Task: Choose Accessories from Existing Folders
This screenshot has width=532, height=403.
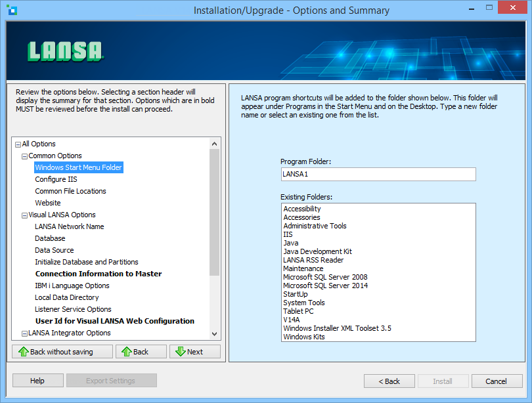Action: pos(301,217)
